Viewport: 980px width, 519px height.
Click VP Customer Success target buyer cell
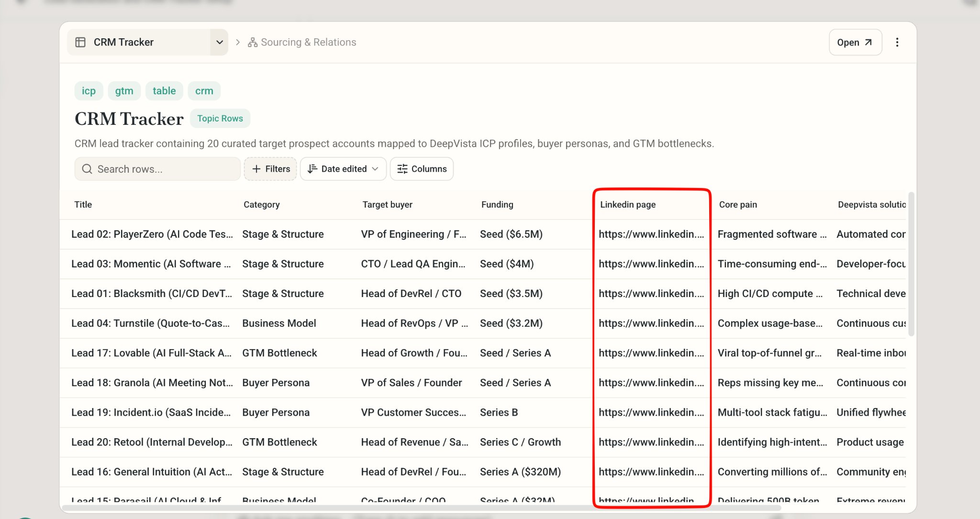pos(413,412)
